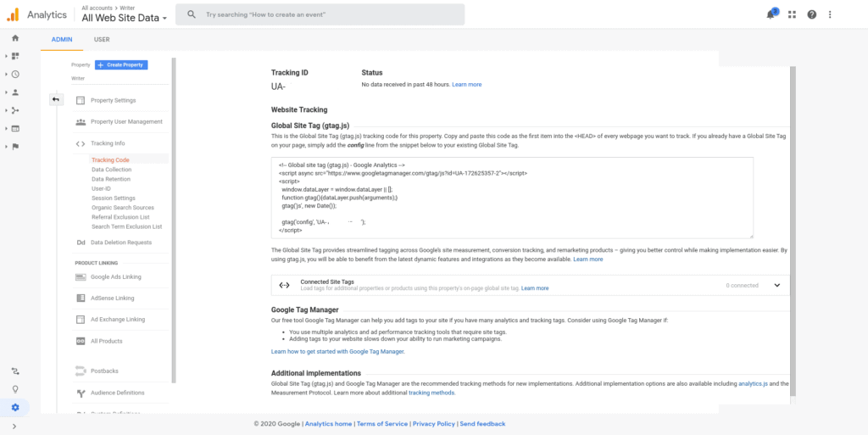
Task: Open the help question mark icon
Action: (811, 14)
